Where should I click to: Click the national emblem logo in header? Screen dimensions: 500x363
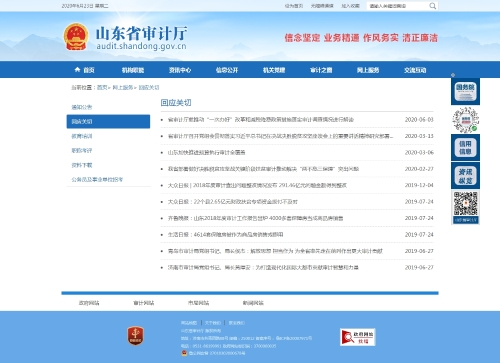click(x=76, y=37)
